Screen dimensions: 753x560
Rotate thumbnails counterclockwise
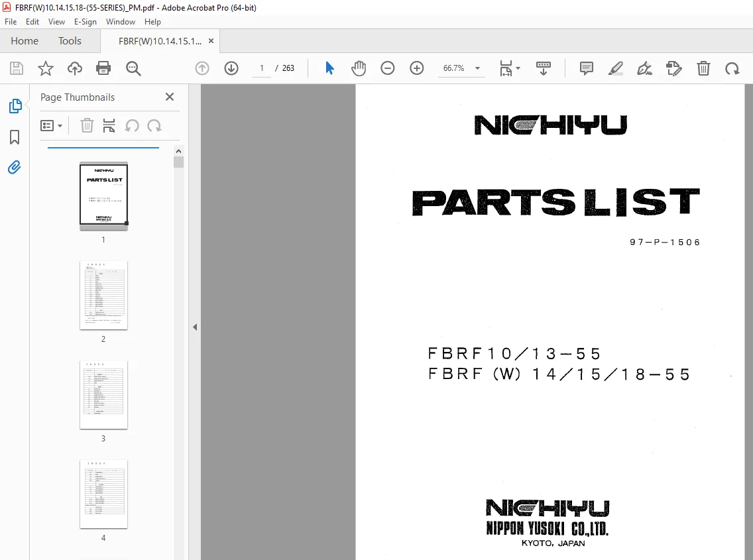click(x=132, y=126)
